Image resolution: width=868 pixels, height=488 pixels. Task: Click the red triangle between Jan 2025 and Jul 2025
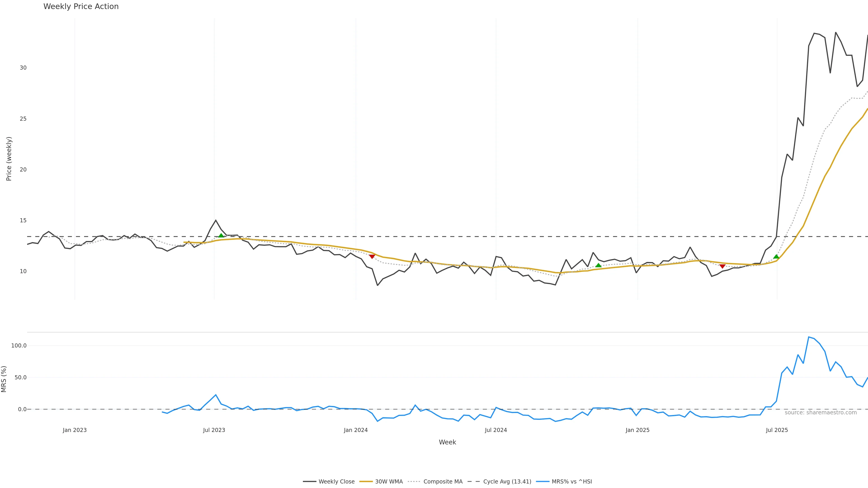[x=722, y=266]
